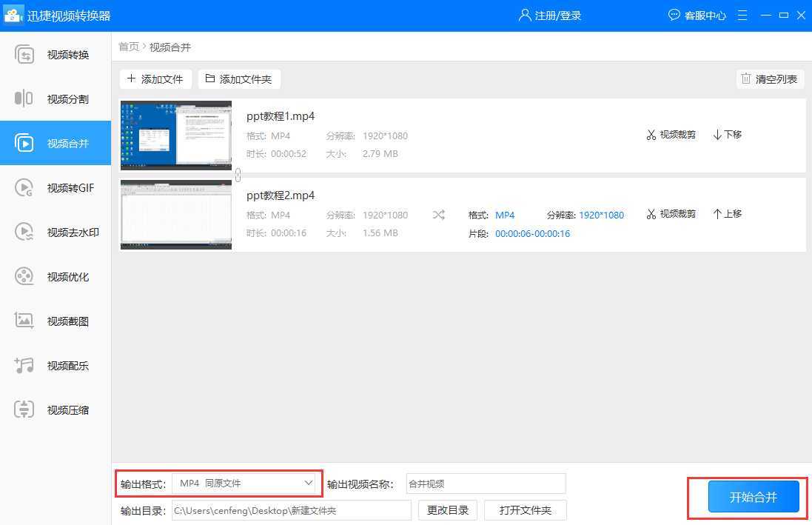Move ppt教程1.mp4 down with 下移
This screenshot has width=812, height=525.
[x=728, y=135]
